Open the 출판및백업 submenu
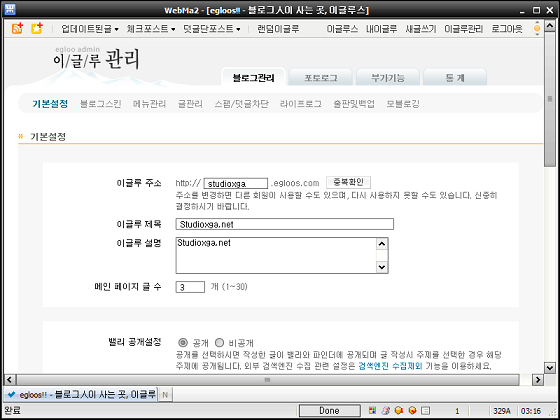Image resolution: width=560 pixels, height=420 pixels. 354,104
